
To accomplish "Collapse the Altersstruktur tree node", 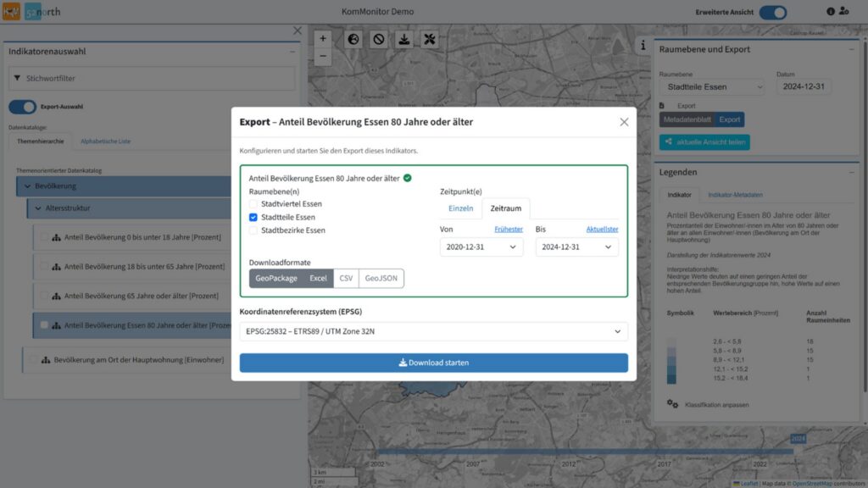I will pos(38,208).
